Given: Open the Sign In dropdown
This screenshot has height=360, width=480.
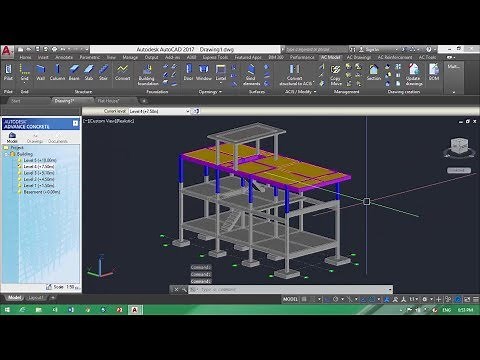Looking at the screenshot, I should tap(397, 49).
